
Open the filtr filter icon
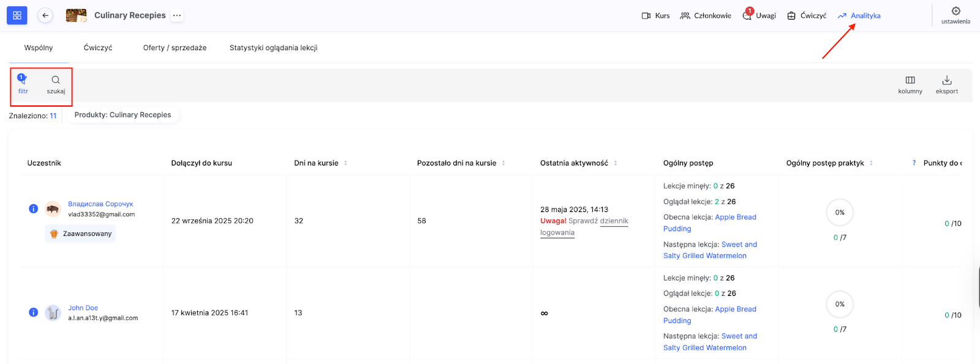[23, 83]
